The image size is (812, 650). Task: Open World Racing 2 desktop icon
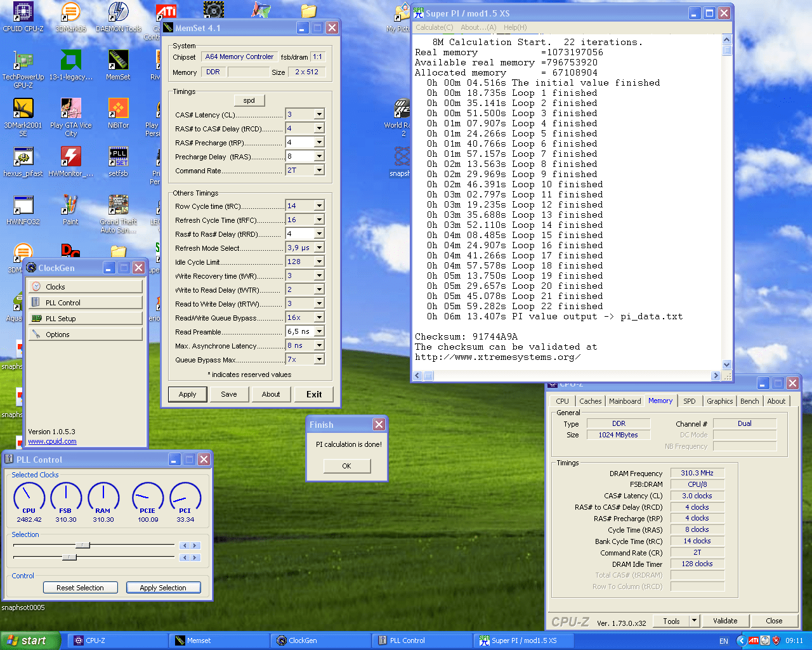[402, 117]
